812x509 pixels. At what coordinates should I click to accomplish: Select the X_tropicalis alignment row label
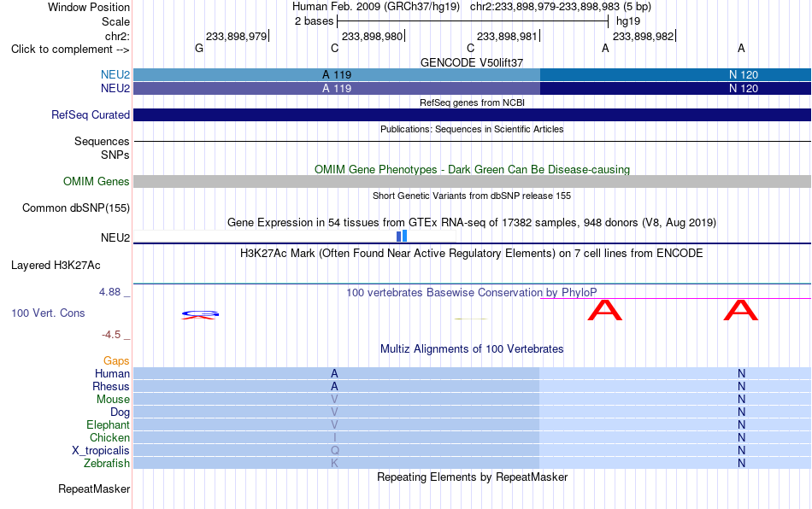pos(101,451)
